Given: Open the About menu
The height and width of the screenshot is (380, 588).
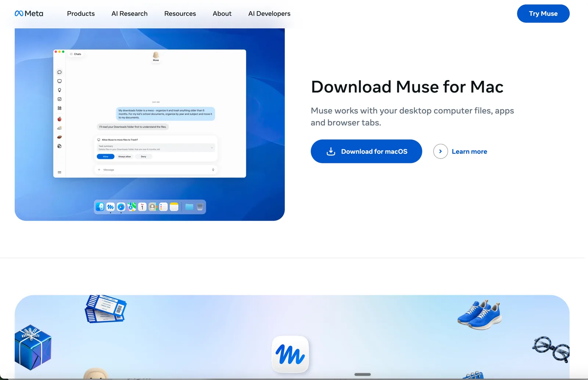Looking at the screenshot, I should pos(222,14).
